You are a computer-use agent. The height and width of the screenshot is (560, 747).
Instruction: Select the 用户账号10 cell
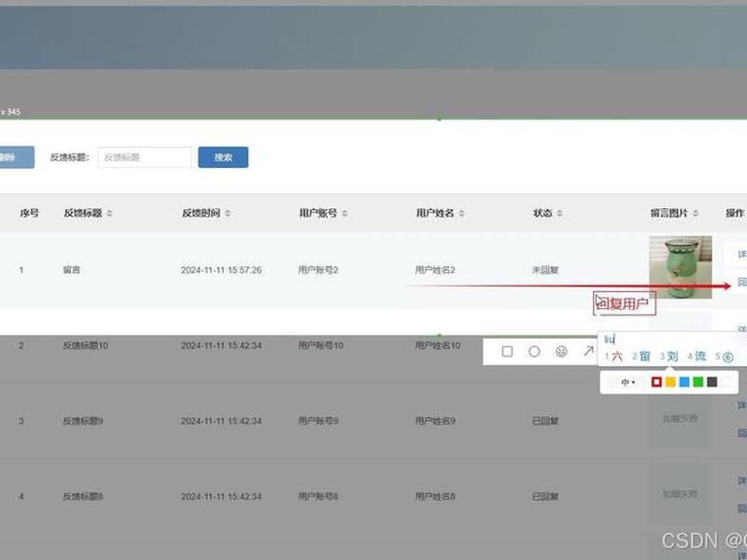[x=320, y=345]
